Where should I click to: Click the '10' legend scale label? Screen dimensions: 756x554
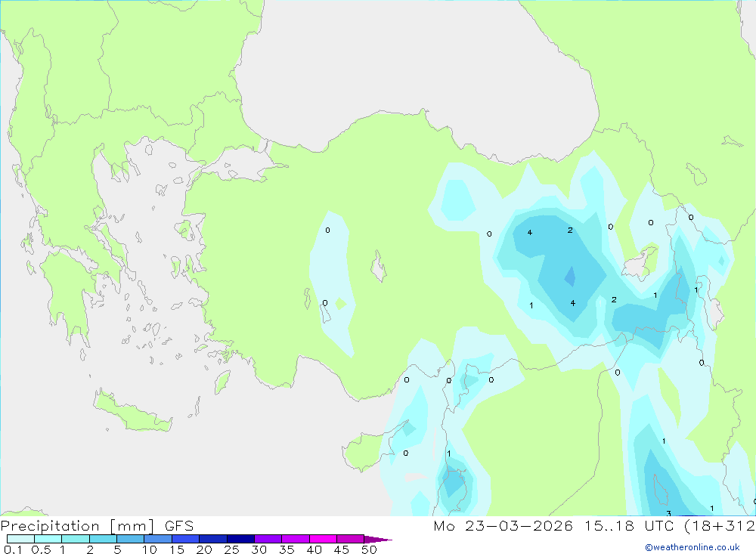pos(150,549)
